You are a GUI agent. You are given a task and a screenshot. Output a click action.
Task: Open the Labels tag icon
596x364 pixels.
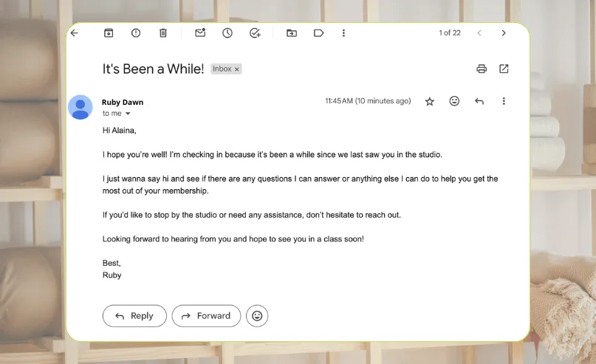[318, 33]
